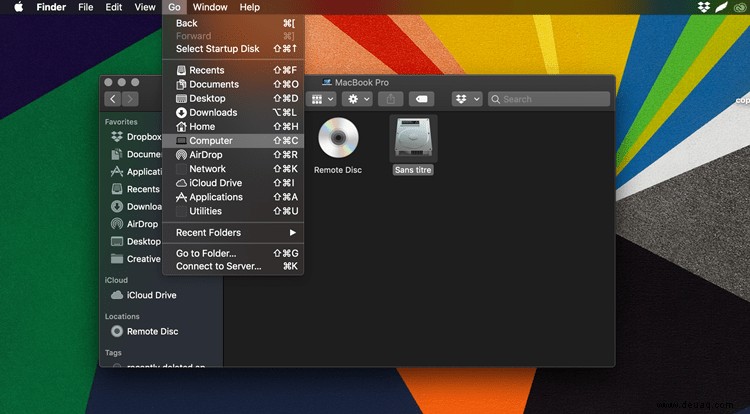Open the Dropbox toolbar dropdown
The height and width of the screenshot is (414, 750).
pos(467,99)
